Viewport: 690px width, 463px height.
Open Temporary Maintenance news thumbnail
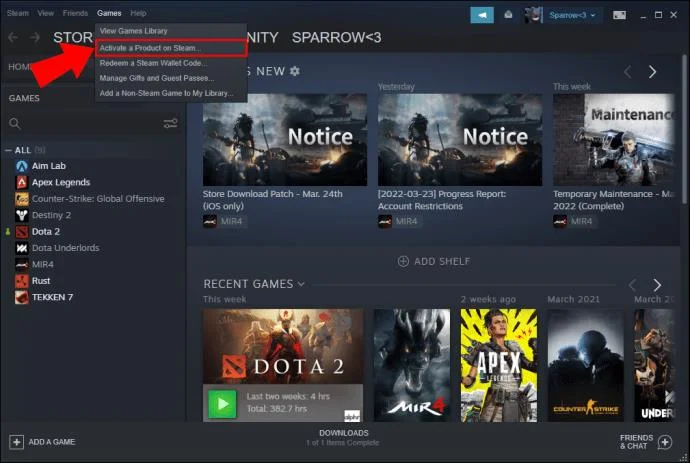[613, 140]
